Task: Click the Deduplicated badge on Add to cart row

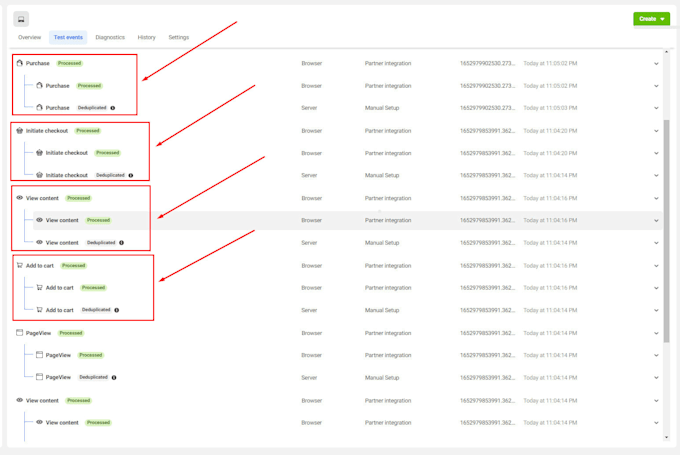Action: pos(96,310)
